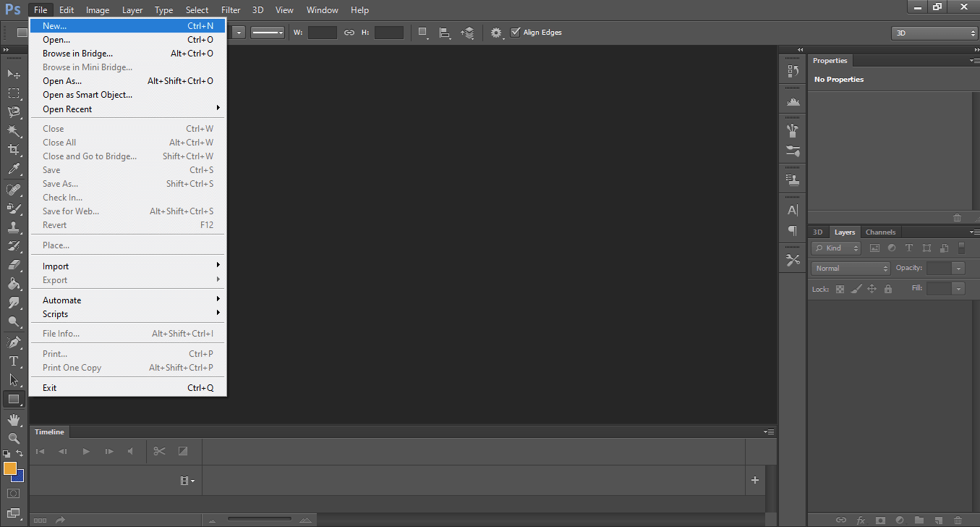Click the Lock all layer icon

tap(888, 289)
